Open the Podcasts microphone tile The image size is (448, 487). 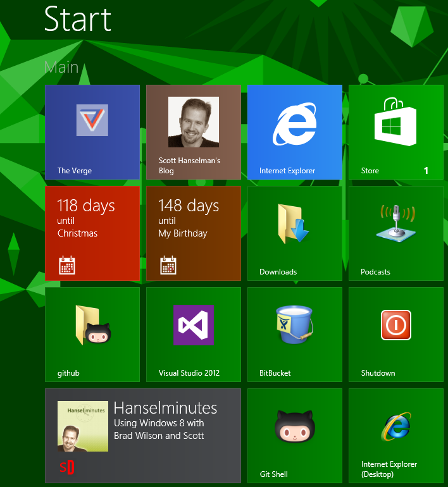point(395,233)
